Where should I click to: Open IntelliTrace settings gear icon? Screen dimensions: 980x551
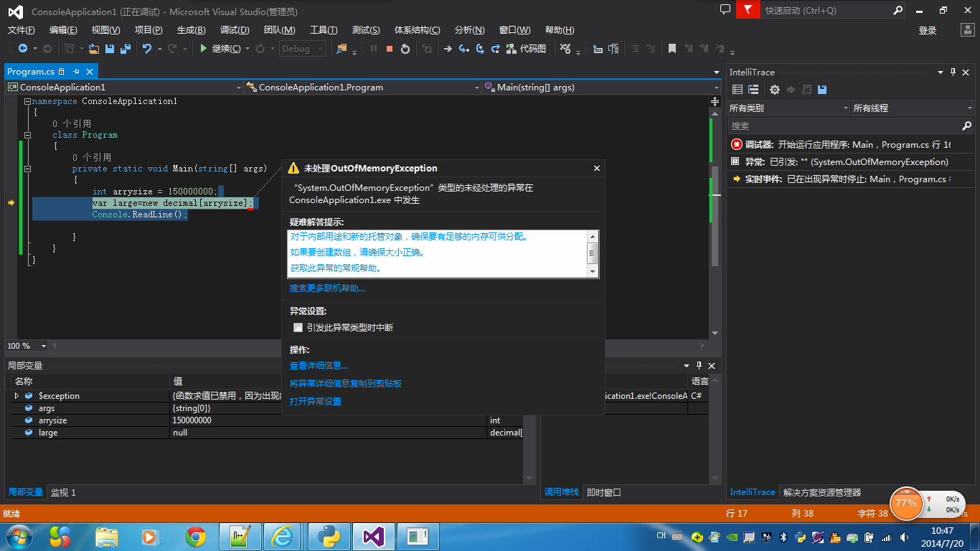[x=775, y=90]
